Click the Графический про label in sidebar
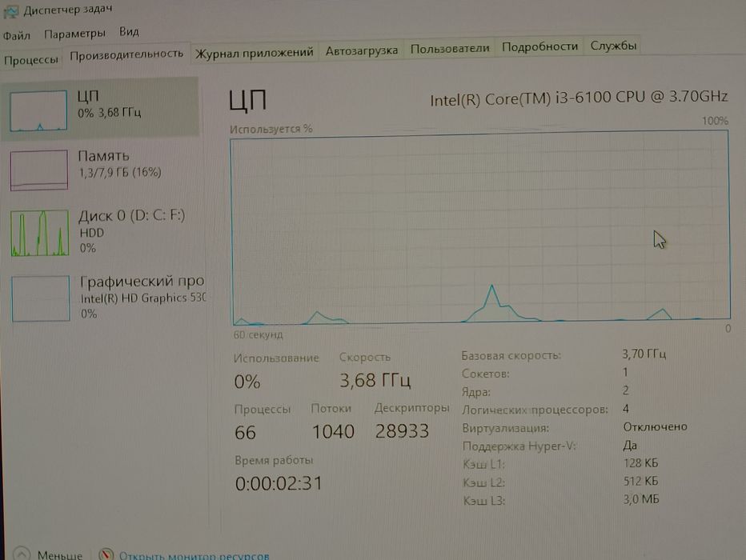This screenshot has width=746, height=560. coord(142,282)
